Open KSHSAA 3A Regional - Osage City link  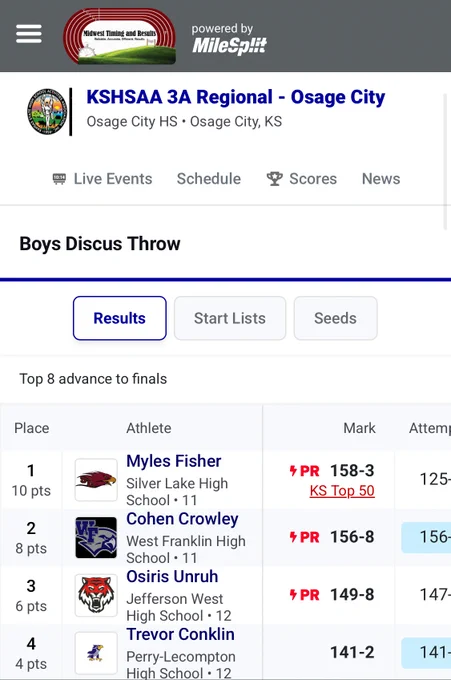236,97
